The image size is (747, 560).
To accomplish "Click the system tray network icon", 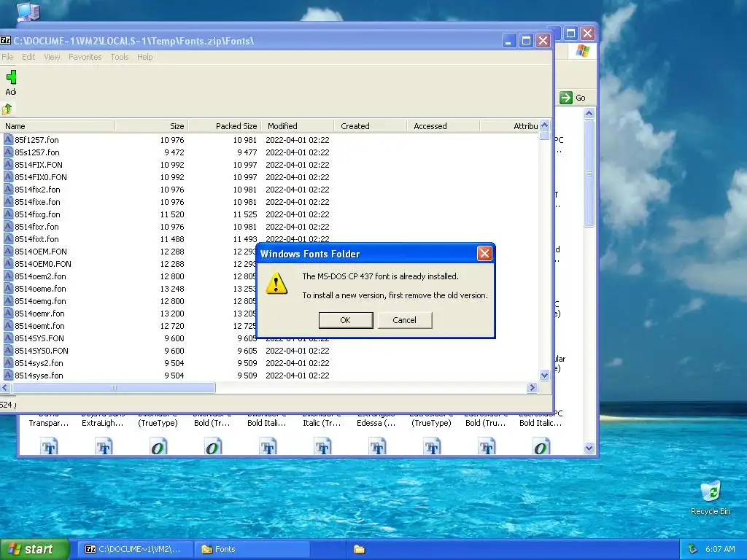I will click(x=692, y=549).
